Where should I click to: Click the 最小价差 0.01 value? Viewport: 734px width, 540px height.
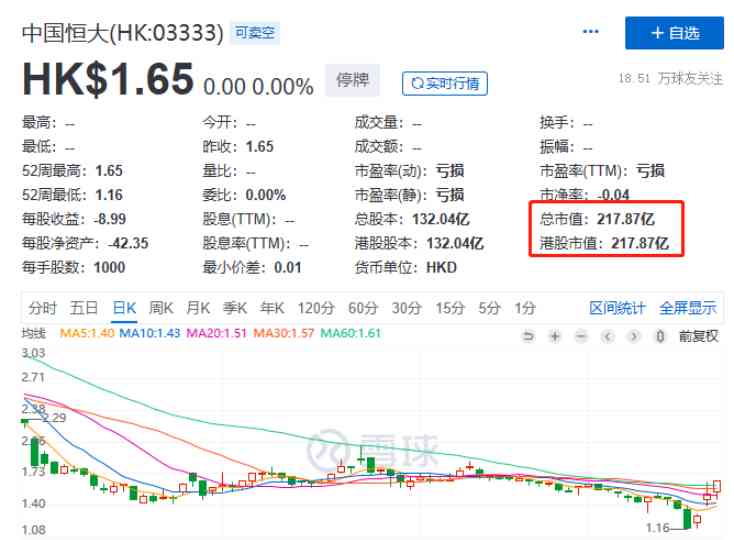coord(287,268)
